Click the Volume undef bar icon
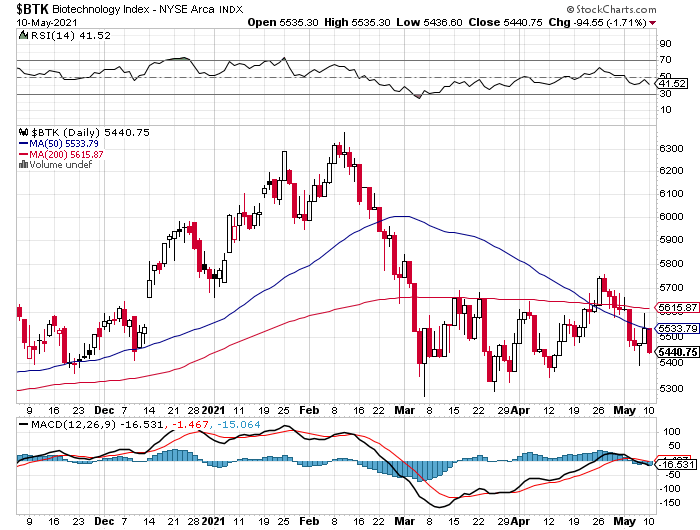700x530 pixels. click(23, 165)
